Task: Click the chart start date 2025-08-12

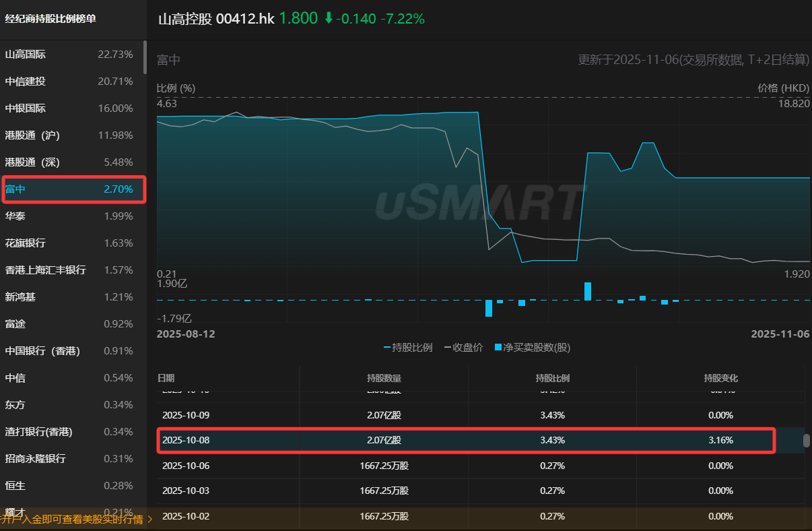Action: coord(186,334)
